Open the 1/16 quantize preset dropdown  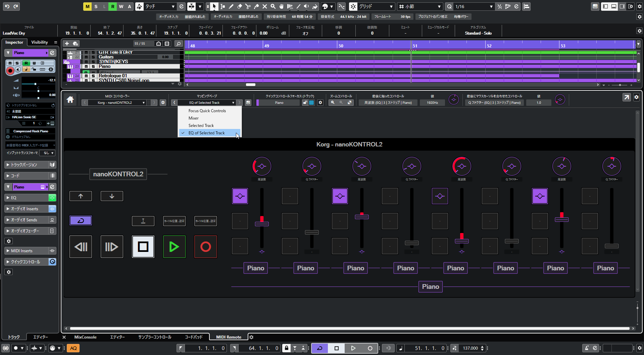(474, 6)
